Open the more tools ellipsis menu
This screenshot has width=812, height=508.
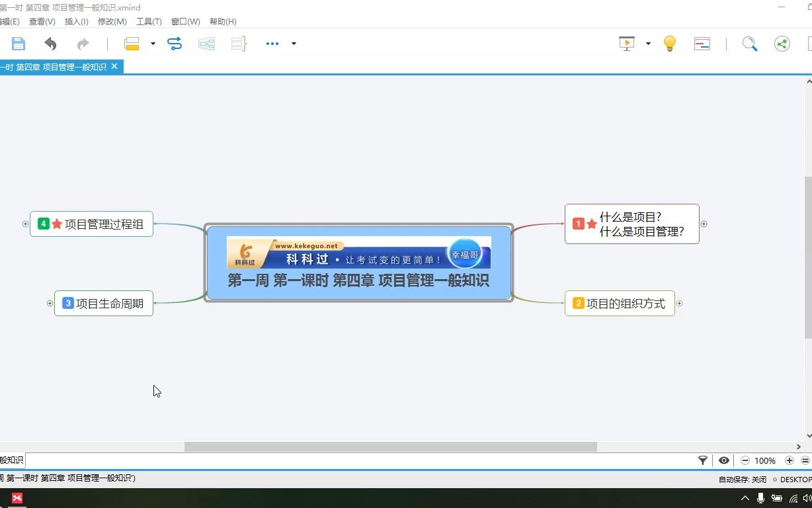tap(272, 43)
